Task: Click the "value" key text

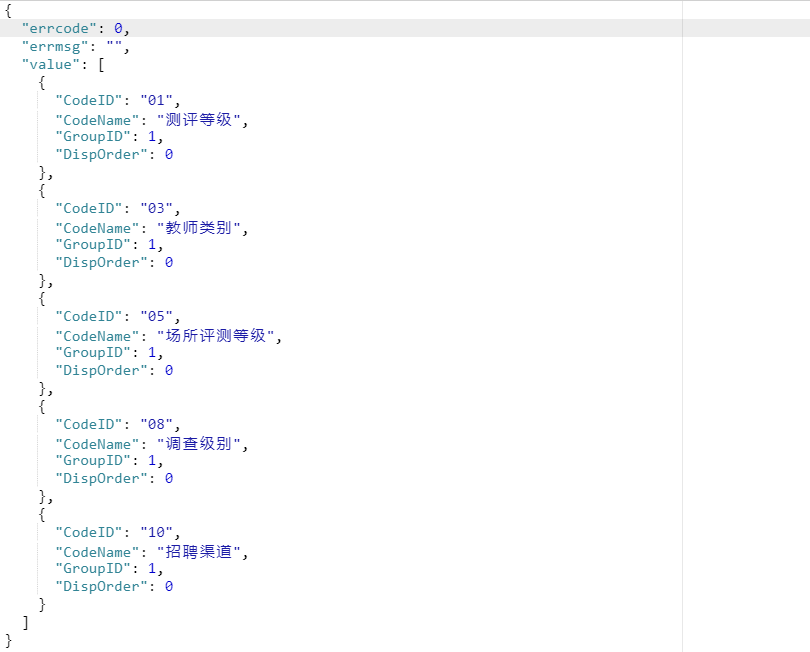Action: (x=51, y=65)
